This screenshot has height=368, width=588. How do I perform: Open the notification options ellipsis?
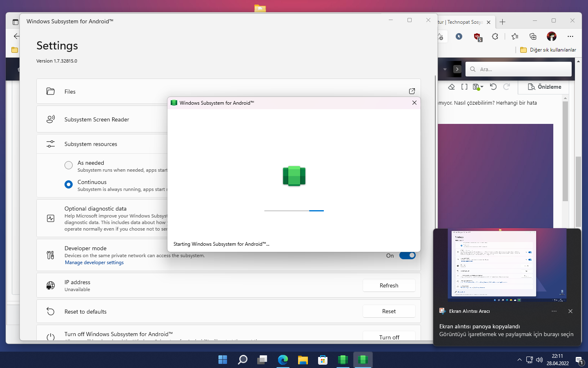554,311
